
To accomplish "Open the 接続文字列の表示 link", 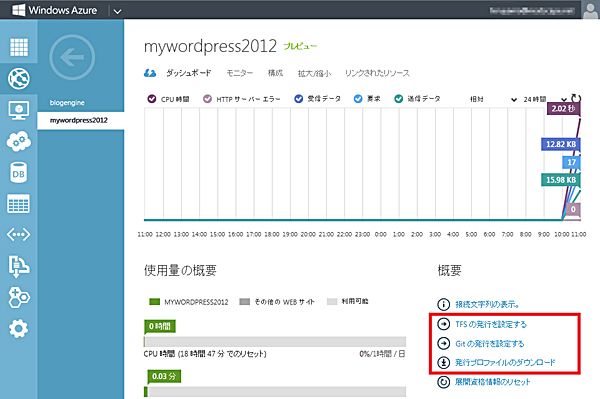I will tap(487, 305).
